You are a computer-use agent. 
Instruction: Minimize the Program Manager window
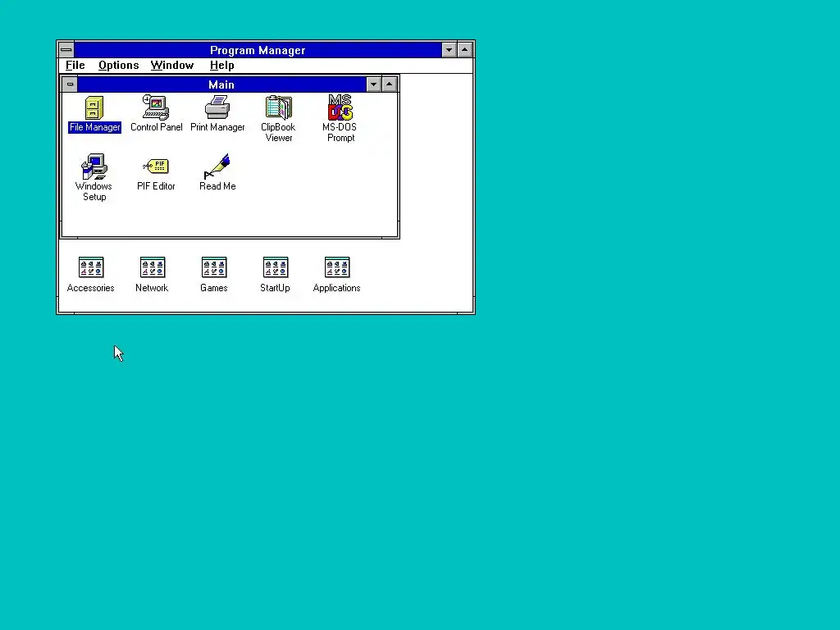[x=449, y=50]
